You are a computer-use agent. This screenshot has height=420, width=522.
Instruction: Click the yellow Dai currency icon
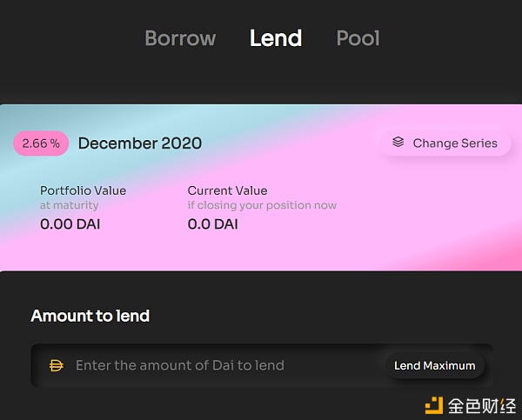[56, 365]
